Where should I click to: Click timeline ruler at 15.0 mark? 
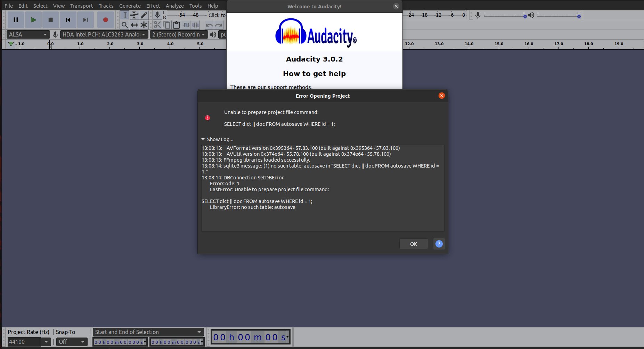coord(499,44)
